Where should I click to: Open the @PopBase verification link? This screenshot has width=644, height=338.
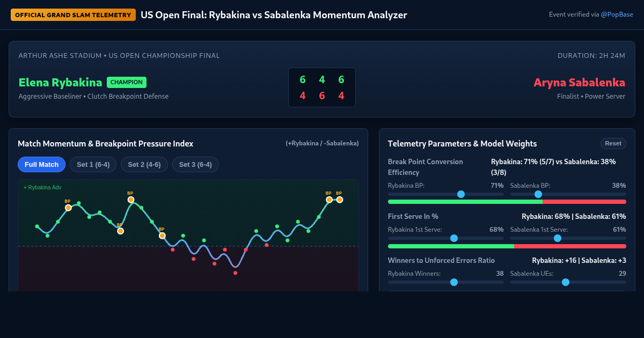pos(617,14)
